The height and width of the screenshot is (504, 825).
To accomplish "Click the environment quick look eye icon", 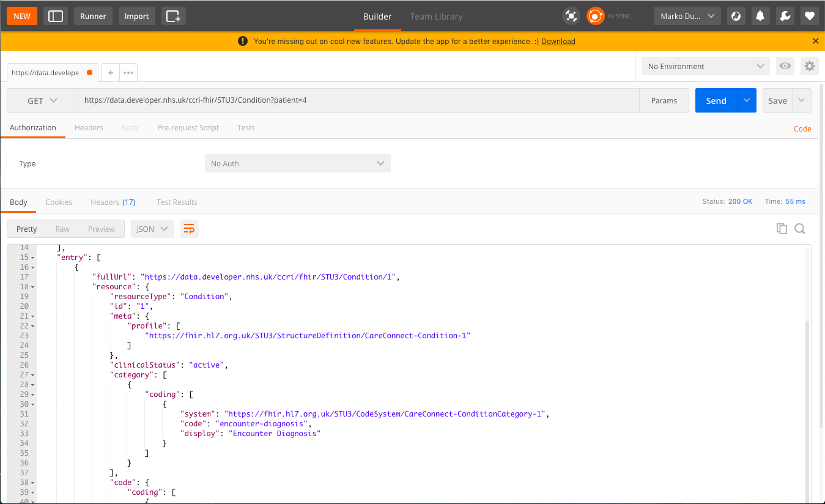I will (785, 66).
